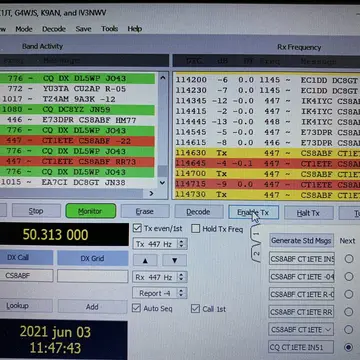The width and height of the screenshot is (360, 360).
Task: Click the CS8ABF CT1ETE R-0 message field
Action: pos(302,294)
